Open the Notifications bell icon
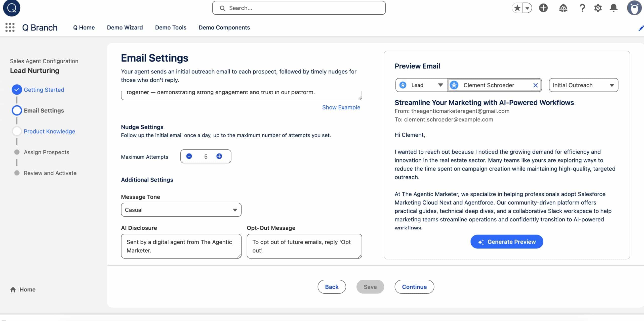Screen dimensions: 644x321 pos(614,8)
